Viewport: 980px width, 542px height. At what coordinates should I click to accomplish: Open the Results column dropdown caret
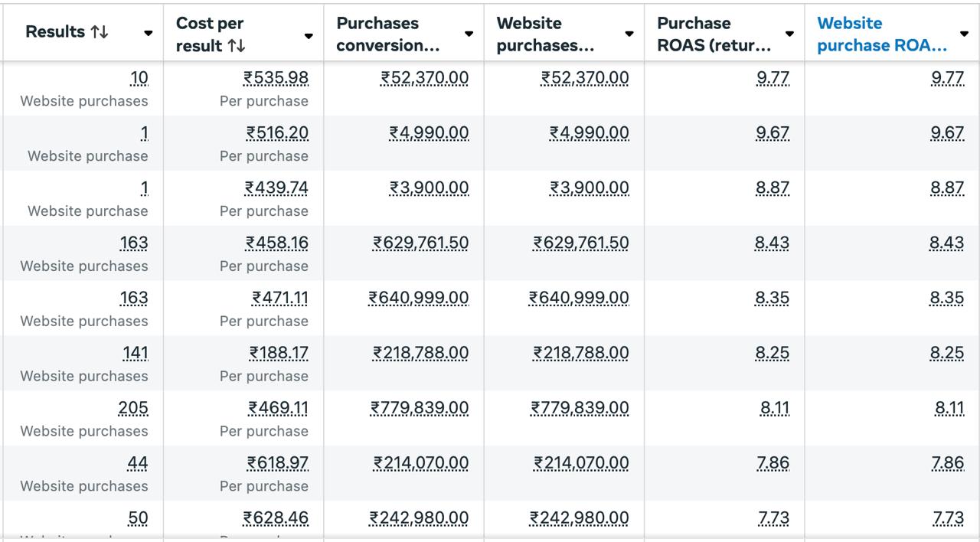[148, 34]
